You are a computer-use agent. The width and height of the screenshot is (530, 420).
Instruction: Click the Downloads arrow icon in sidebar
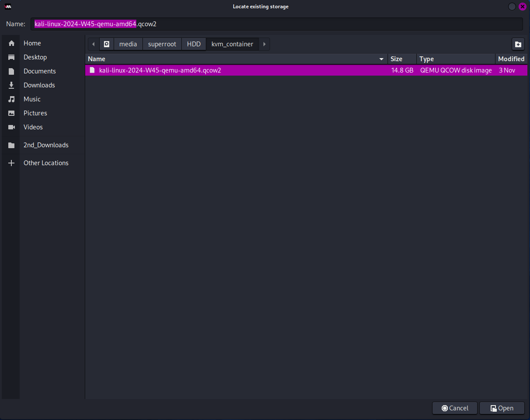point(12,85)
